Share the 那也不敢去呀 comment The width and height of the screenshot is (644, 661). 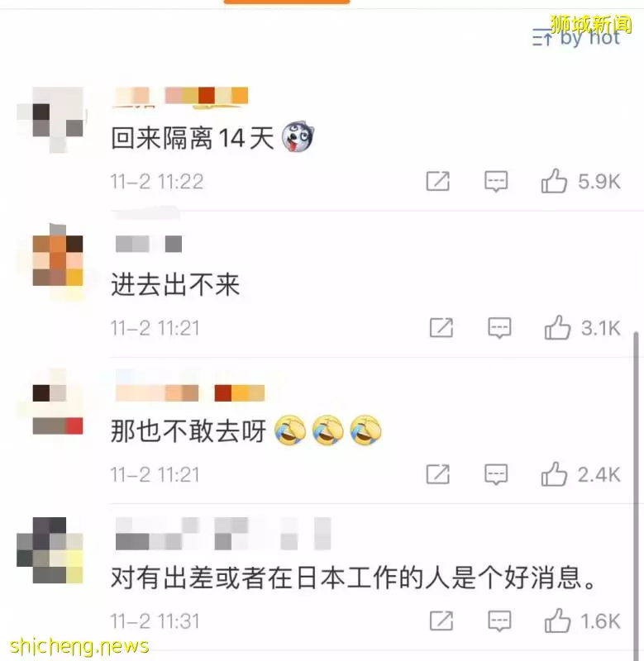coord(438,474)
